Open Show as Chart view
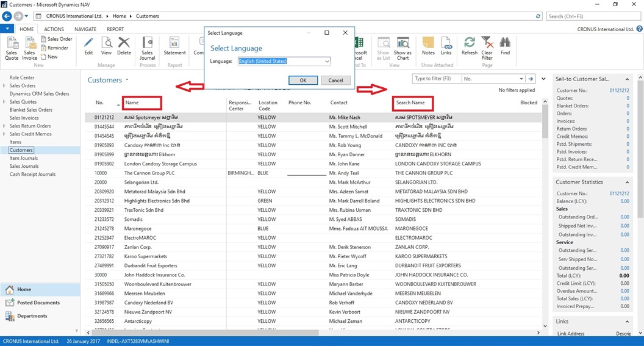This screenshot has height=346, width=644. (x=402, y=47)
